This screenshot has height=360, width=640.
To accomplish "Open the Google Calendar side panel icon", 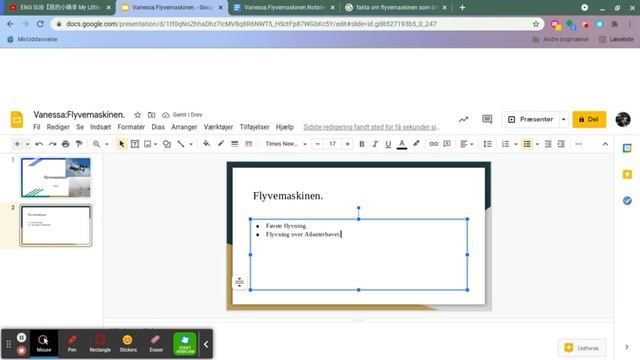I will (x=627, y=149).
